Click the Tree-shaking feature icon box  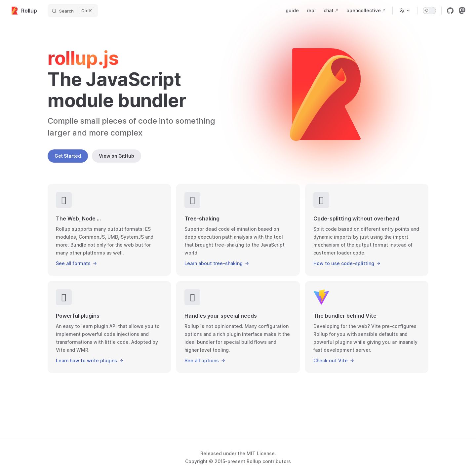coord(192,200)
